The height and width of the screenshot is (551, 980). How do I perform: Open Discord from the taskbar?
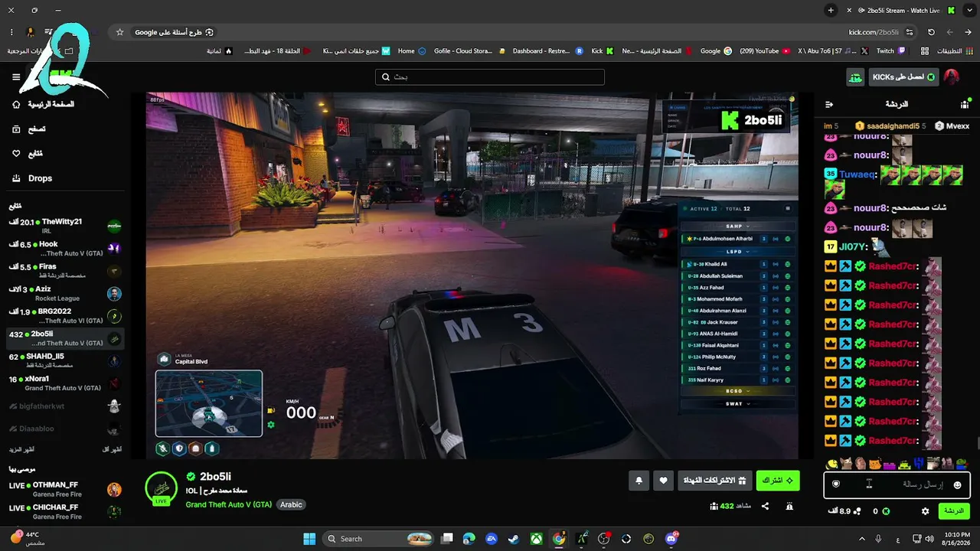pos(672,539)
